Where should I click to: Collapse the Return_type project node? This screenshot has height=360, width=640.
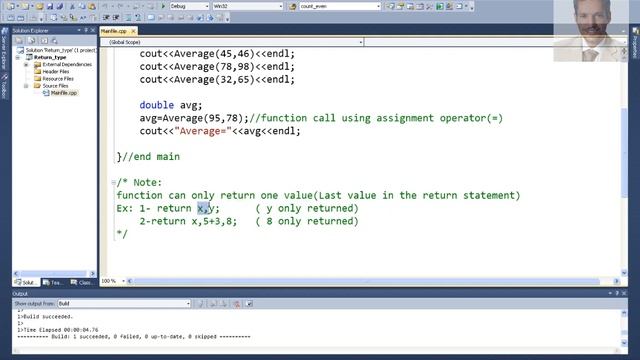(x=18, y=58)
